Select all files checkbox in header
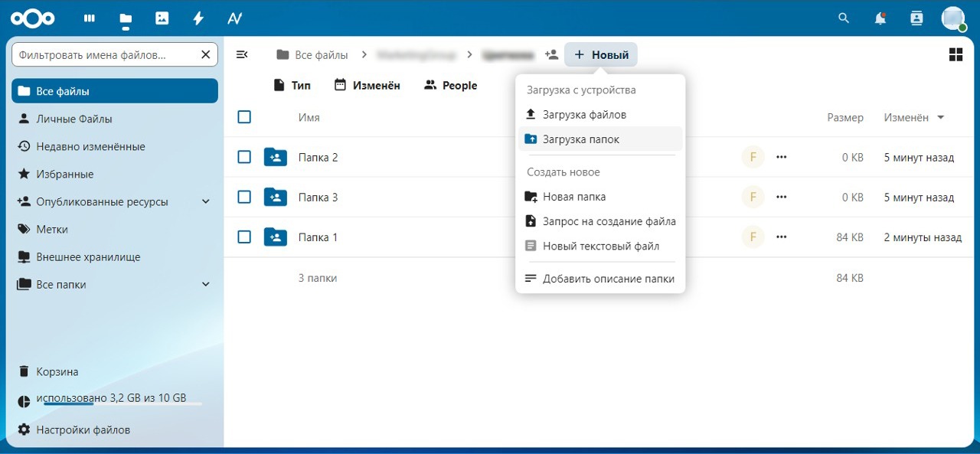Image resolution: width=980 pixels, height=454 pixels. [x=244, y=117]
